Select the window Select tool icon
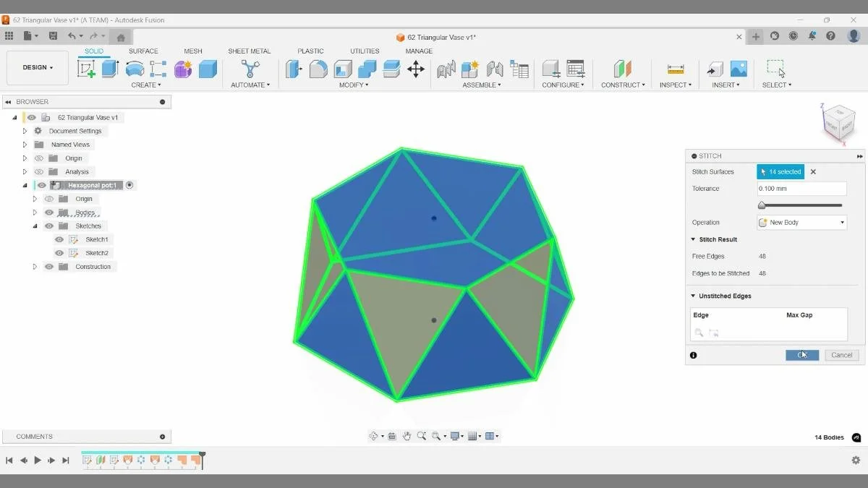The image size is (868, 488). click(776, 69)
